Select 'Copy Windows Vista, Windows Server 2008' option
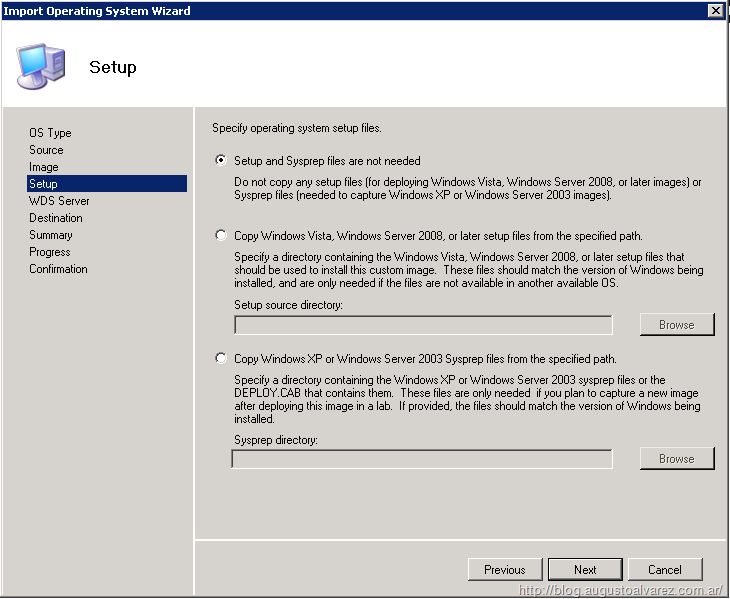The height and width of the screenshot is (599, 730). point(221,235)
